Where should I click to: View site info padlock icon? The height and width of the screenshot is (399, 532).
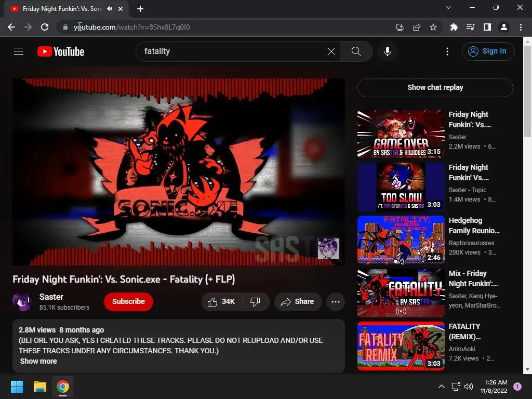click(x=65, y=27)
